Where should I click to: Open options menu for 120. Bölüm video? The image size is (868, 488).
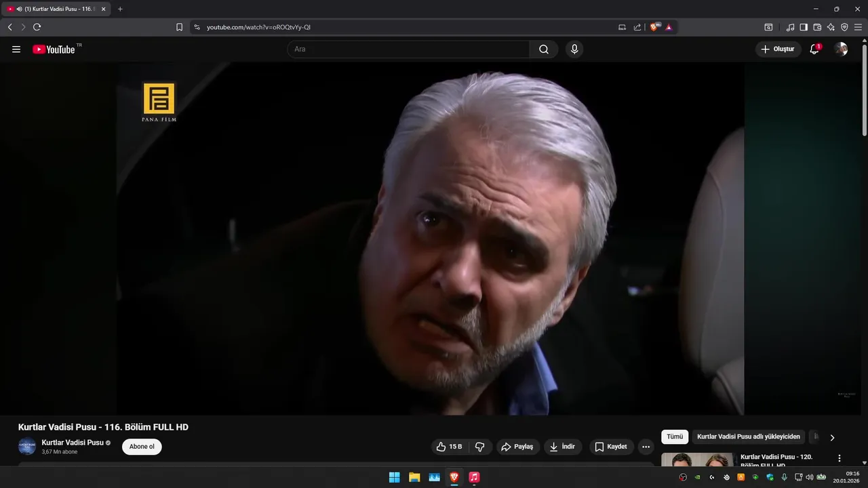tap(840, 459)
